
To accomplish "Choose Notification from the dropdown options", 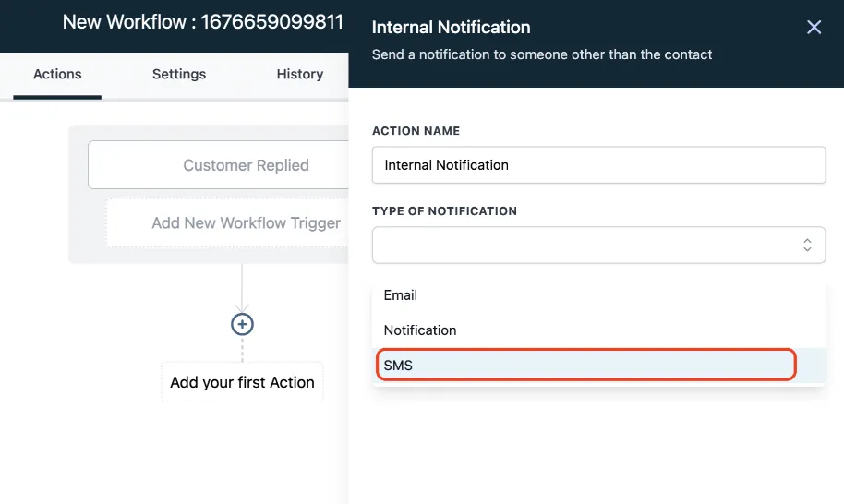I will [420, 330].
